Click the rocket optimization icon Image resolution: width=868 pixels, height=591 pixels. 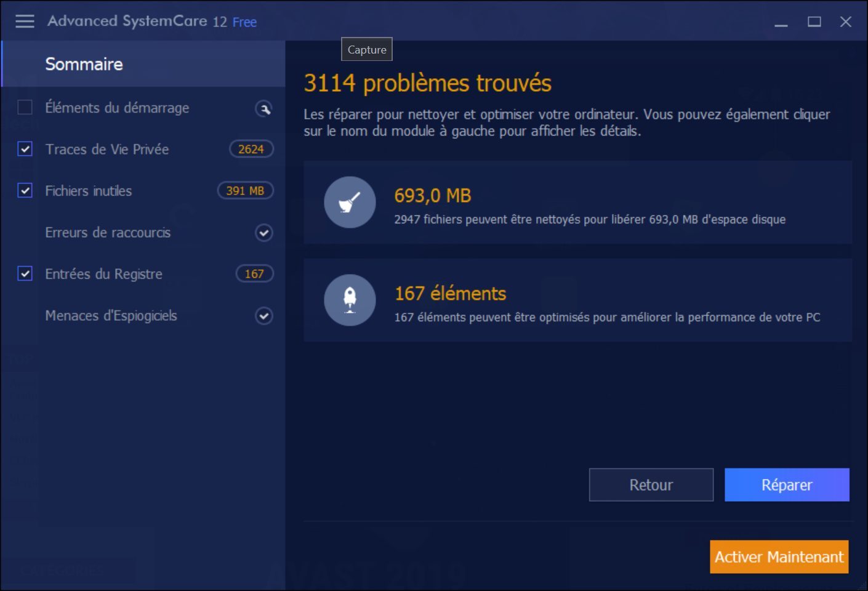(350, 300)
